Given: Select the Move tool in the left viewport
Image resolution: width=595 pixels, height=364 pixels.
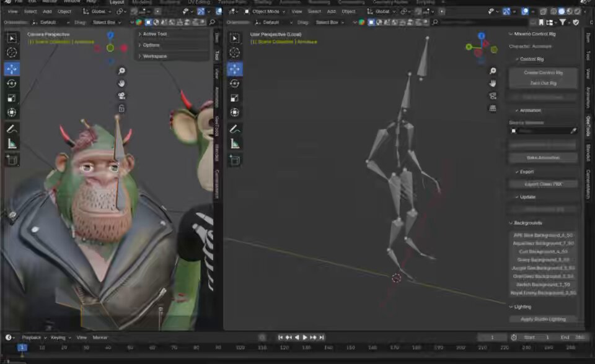Looking at the screenshot, I should point(12,69).
